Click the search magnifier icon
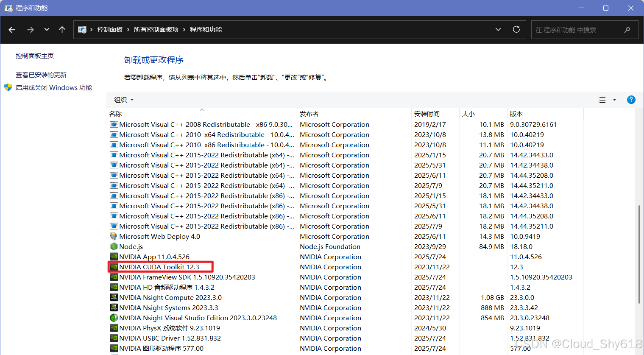Viewport: 644px width, 355px height. click(x=627, y=30)
